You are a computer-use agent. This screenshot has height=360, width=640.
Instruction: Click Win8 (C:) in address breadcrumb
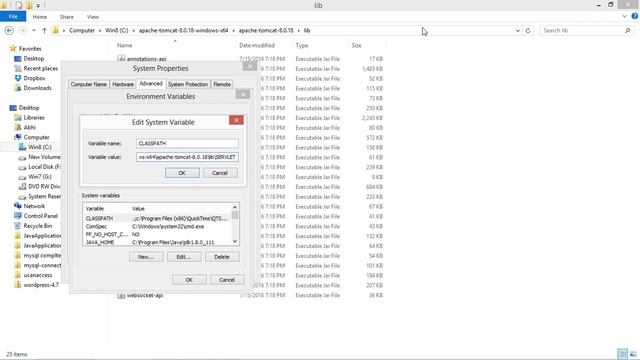point(117,31)
